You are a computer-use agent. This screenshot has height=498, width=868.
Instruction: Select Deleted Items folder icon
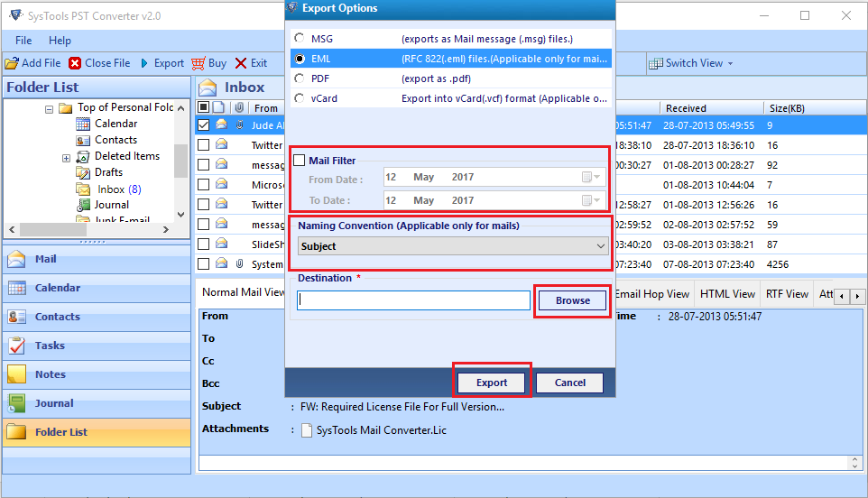click(x=83, y=157)
